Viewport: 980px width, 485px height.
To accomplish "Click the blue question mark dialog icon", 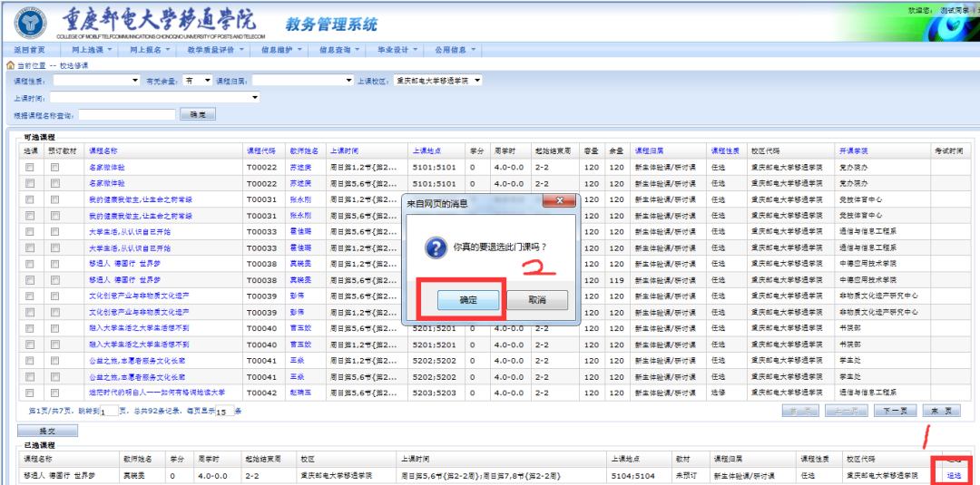I will (x=435, y=248).
